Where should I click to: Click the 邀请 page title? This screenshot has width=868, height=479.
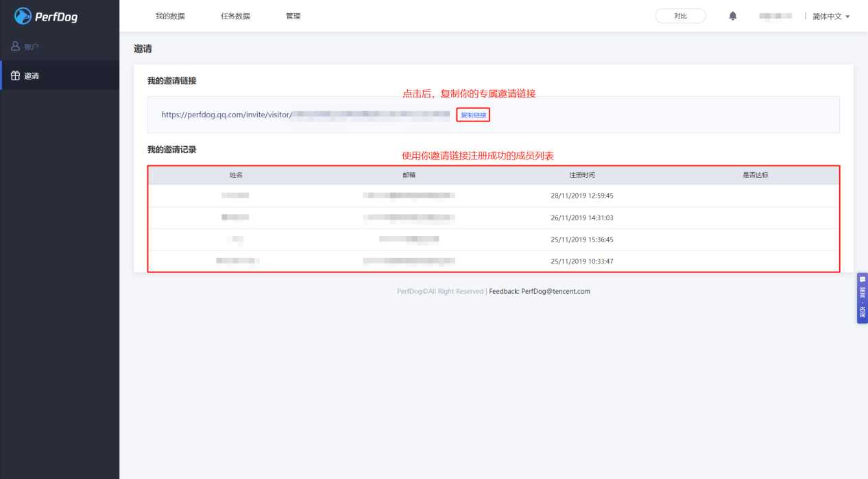[143, 49]
